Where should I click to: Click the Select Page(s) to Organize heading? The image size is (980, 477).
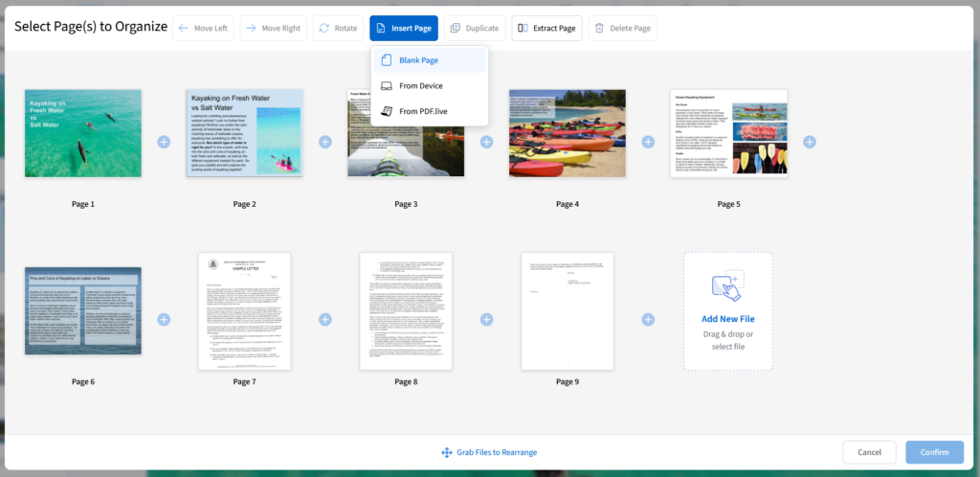91,27
